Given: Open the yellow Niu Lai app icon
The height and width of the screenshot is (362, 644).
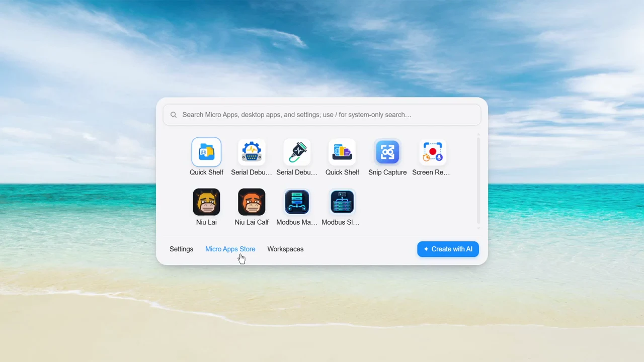Looking at the screenshot, I should tap(206, 202).
